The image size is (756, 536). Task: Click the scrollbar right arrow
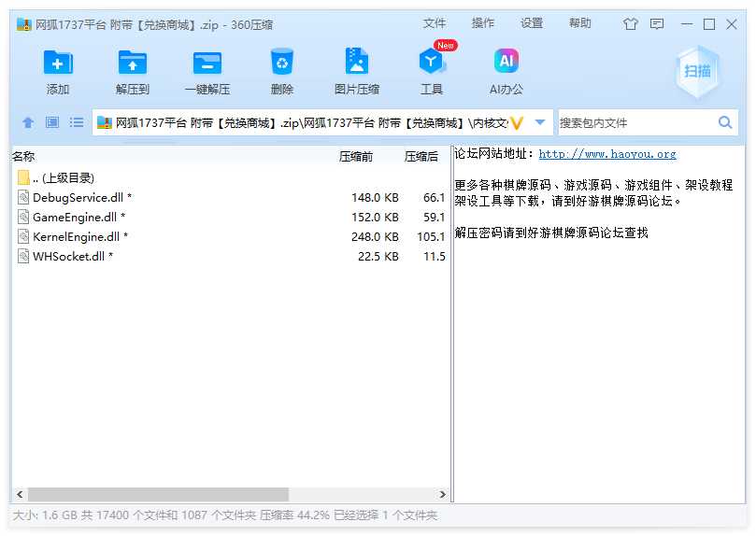click(x=443, y=494)
